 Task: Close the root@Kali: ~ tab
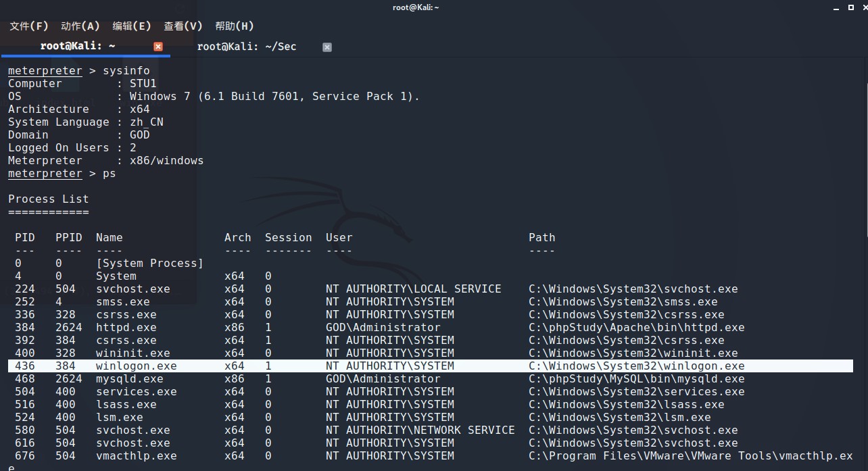point(158,47)
